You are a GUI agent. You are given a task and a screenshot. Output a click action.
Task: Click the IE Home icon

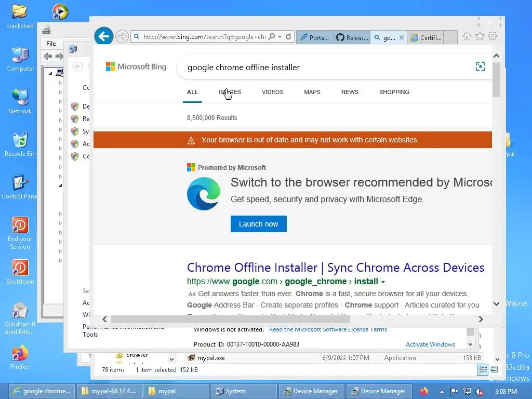[x=467, y=36]
